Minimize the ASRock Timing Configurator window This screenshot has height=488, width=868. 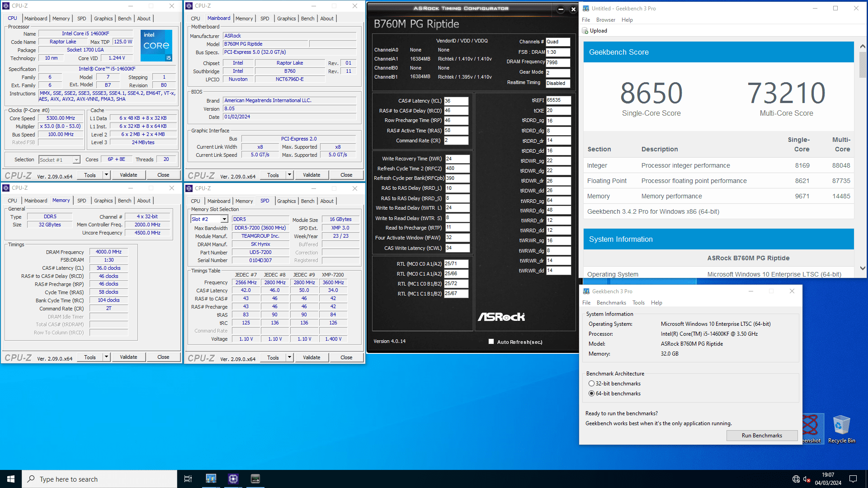[561, 9]
